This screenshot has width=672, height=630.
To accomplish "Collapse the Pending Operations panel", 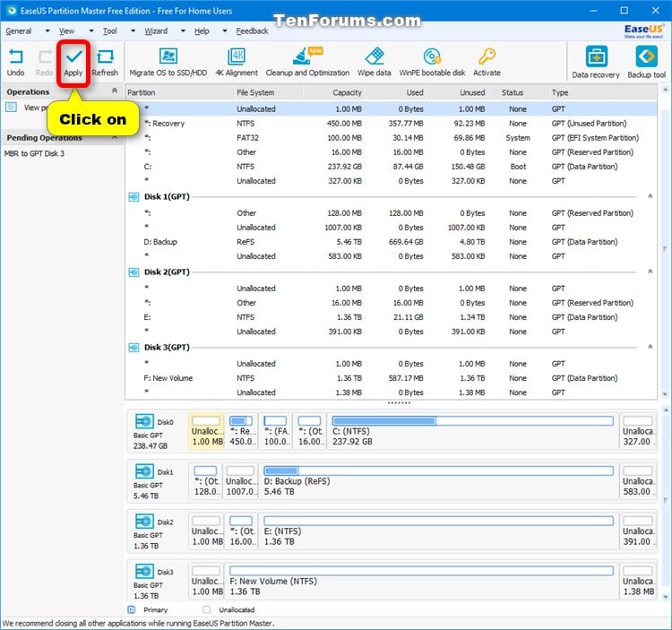I will (115, 138).
